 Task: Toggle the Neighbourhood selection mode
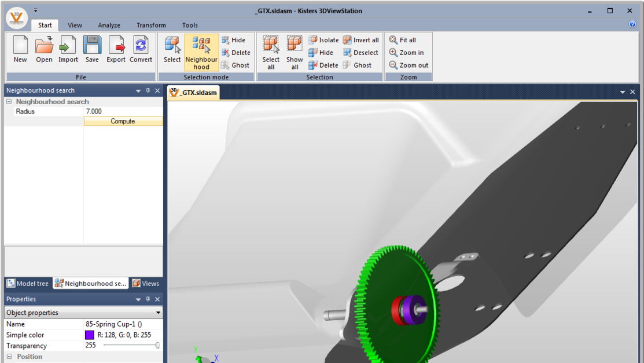coord(201,53)
